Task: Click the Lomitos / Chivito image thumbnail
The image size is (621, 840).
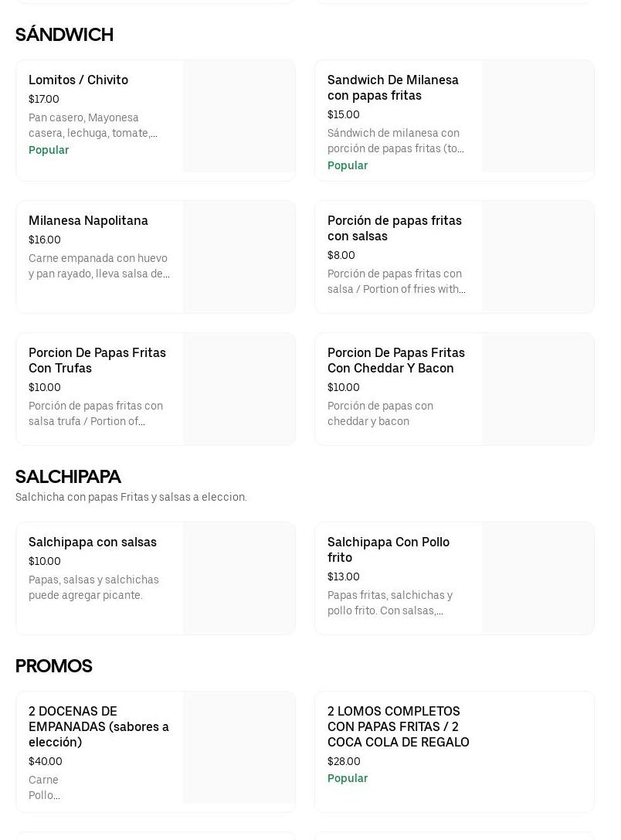Action: (x=239, y=117)
